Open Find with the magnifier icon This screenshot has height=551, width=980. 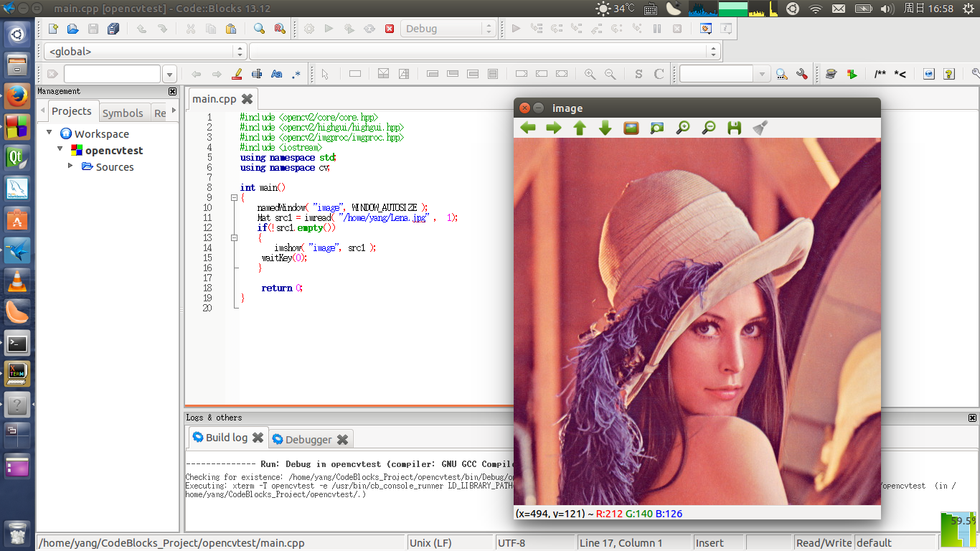tap(259, 29)
